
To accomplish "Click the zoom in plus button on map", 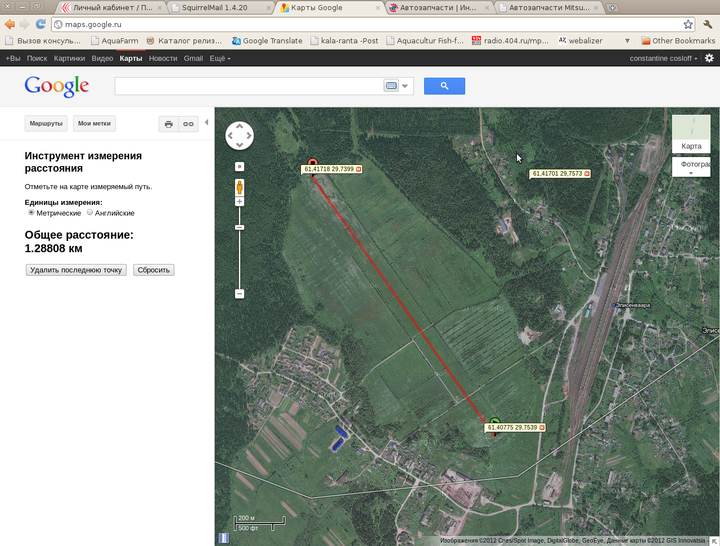I will click(239, 202).
